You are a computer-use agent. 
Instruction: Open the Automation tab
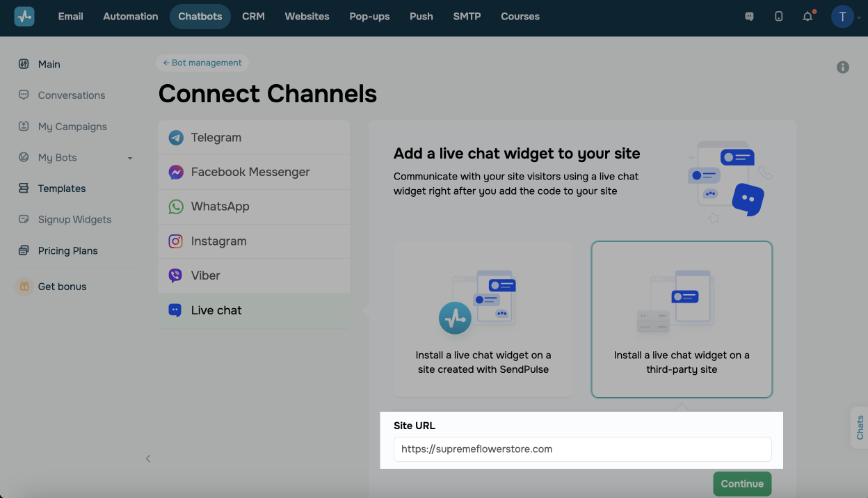(x=131, y=16)
